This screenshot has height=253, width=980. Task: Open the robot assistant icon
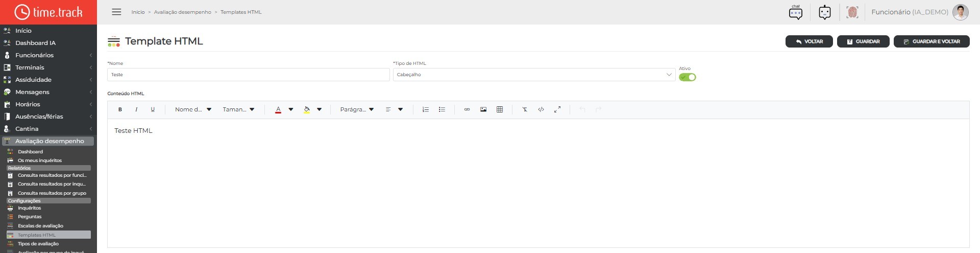825,12
